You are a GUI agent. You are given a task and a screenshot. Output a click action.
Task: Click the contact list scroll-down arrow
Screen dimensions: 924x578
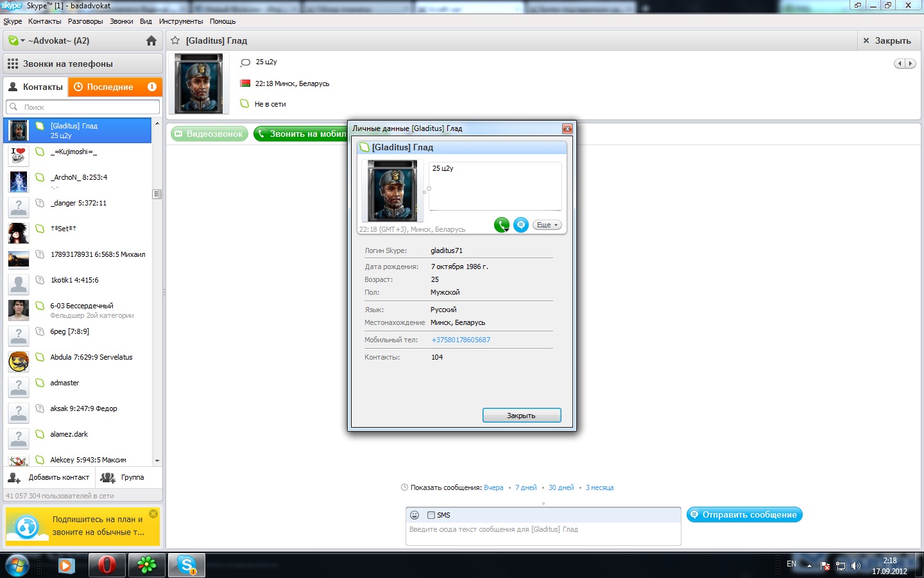pos(157,461)
